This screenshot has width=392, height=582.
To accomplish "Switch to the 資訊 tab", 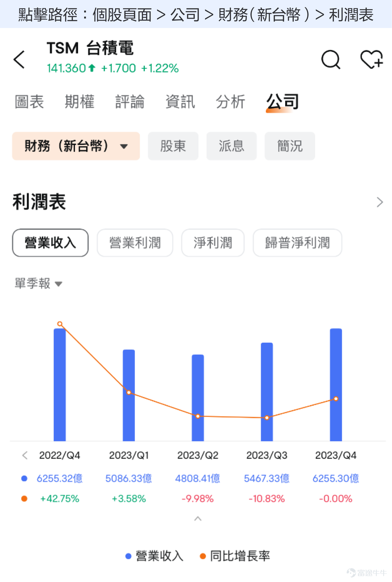I will pyautogui.click(x=180, y=102).
